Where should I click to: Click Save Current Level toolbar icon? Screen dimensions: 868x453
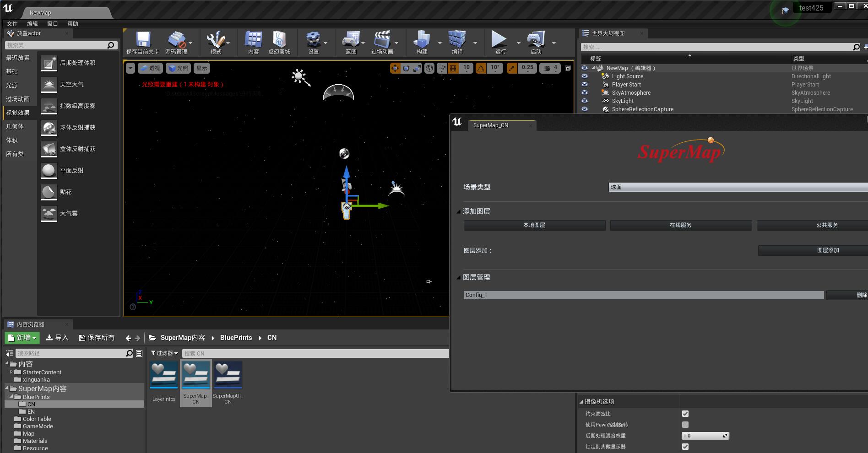coord(143,40)
